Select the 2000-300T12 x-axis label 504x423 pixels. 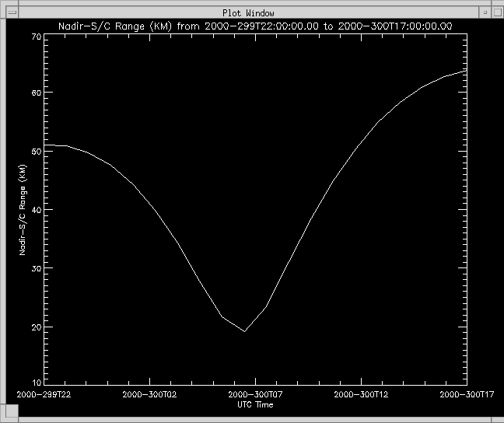362,395
